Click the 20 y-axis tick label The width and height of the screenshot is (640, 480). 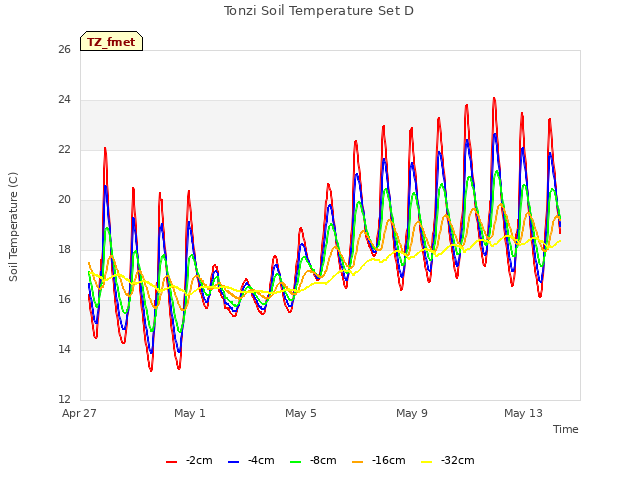tap(64, 200)
